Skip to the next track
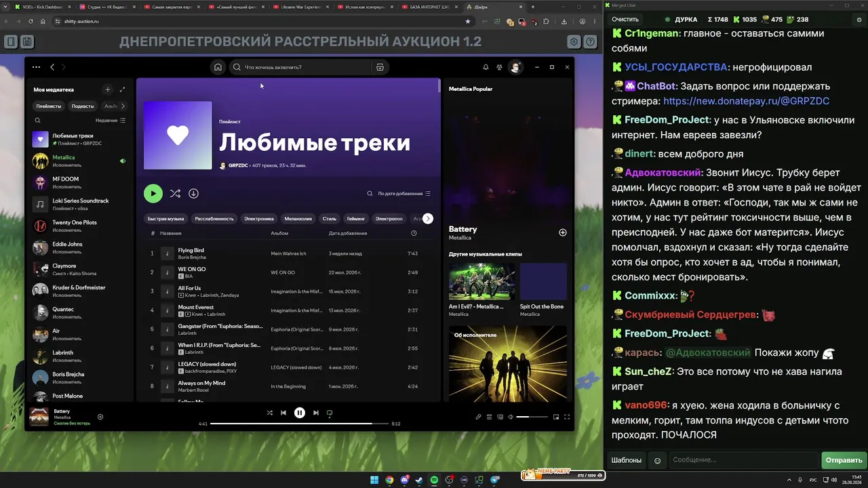 tap(315, 413)
